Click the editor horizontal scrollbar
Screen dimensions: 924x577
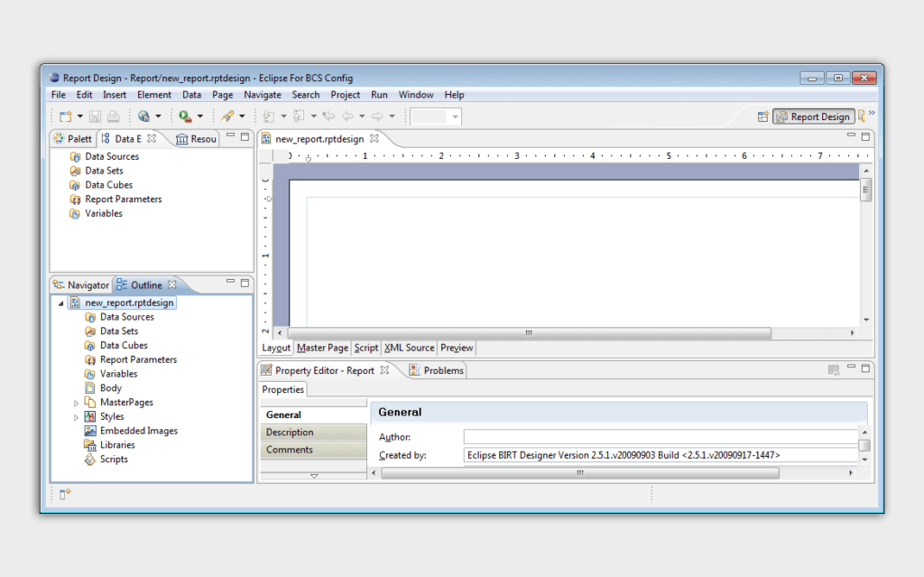528,333
